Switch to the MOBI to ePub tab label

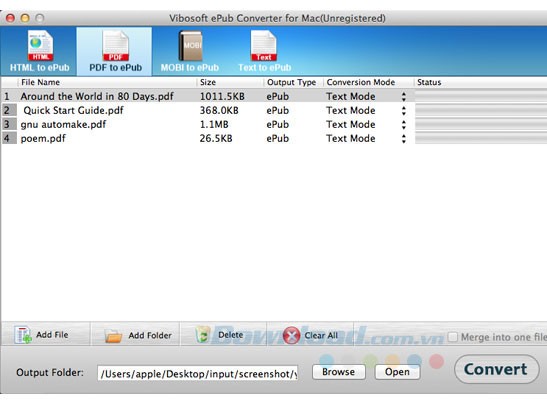point(190,67)
